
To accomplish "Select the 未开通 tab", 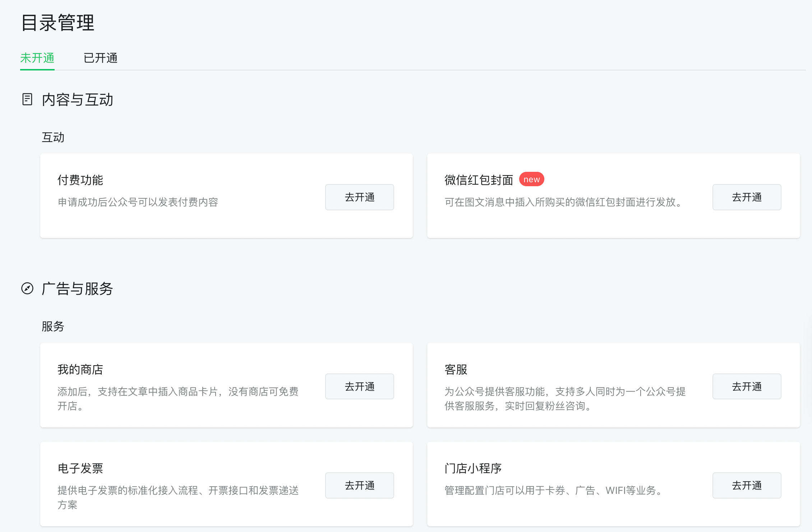I will 37,58.
